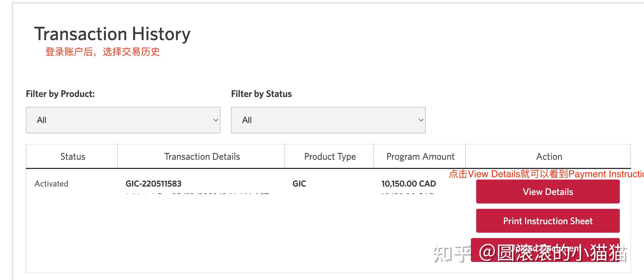Click the GIC product type cell
This screenshot has width=644, height=280.
(x=299, y=183)
